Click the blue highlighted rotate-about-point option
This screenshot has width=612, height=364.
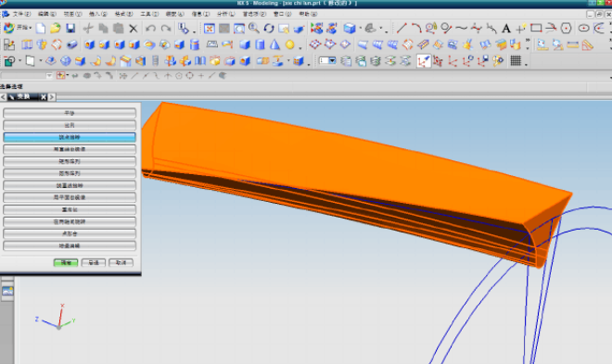pos(70,137)
